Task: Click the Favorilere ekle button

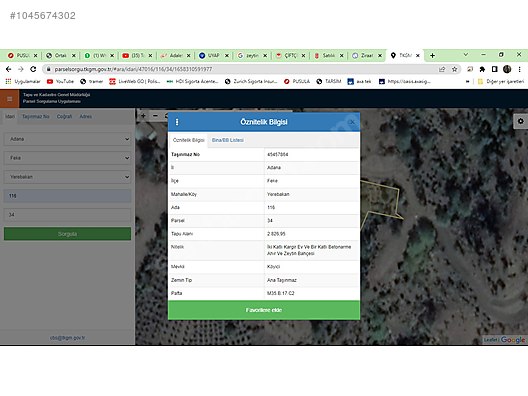Action: [x=264, y=310]
